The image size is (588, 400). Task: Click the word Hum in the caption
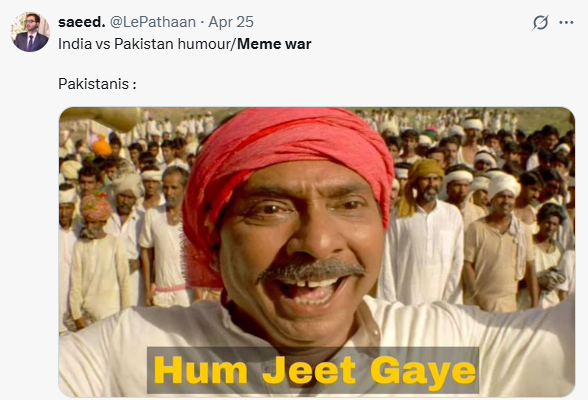click(201, 371)
